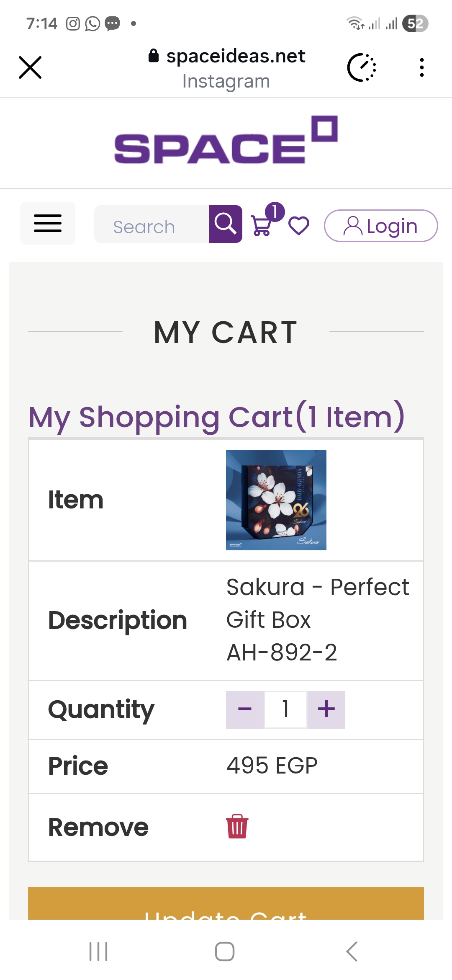Open the shopping cart icon
The width and height of the screenshot is (452, 980).
click(262, 225)
